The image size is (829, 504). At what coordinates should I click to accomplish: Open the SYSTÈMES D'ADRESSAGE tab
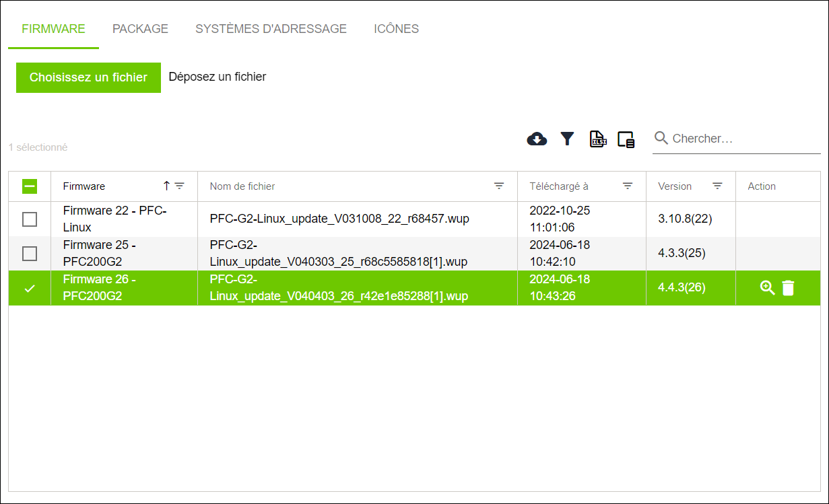pyautogui.click(x=271, y=29)
